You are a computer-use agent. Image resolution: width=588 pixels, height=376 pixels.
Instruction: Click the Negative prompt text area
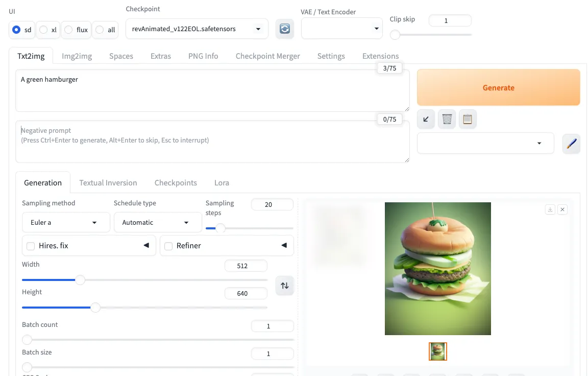pos(212,142)
